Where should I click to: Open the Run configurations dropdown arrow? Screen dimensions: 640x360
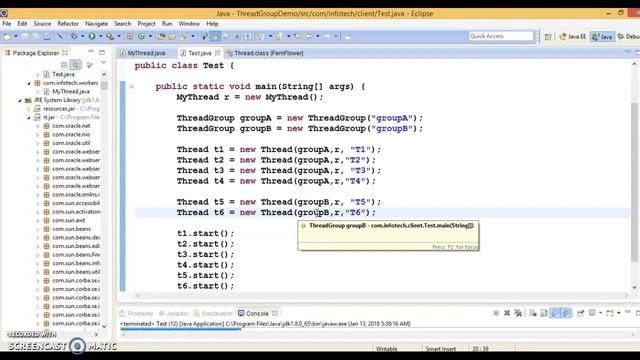tap(100, 36)
